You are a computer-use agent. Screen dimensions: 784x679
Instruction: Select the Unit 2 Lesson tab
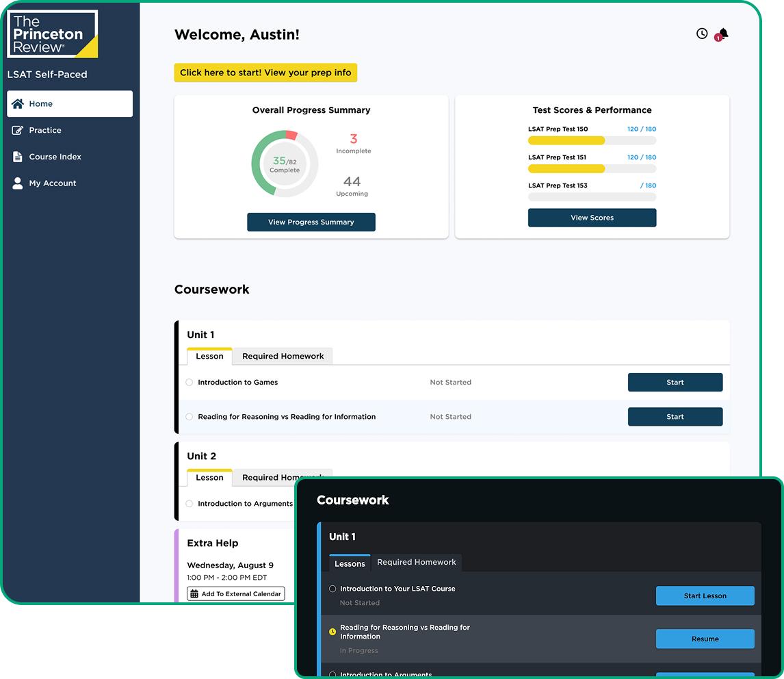[x=209, y=477]
